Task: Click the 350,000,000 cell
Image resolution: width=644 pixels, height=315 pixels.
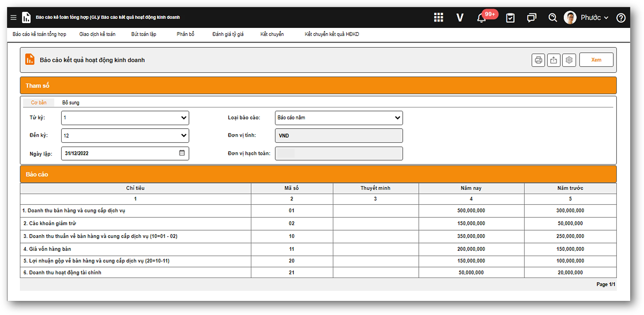Action: 471,236
